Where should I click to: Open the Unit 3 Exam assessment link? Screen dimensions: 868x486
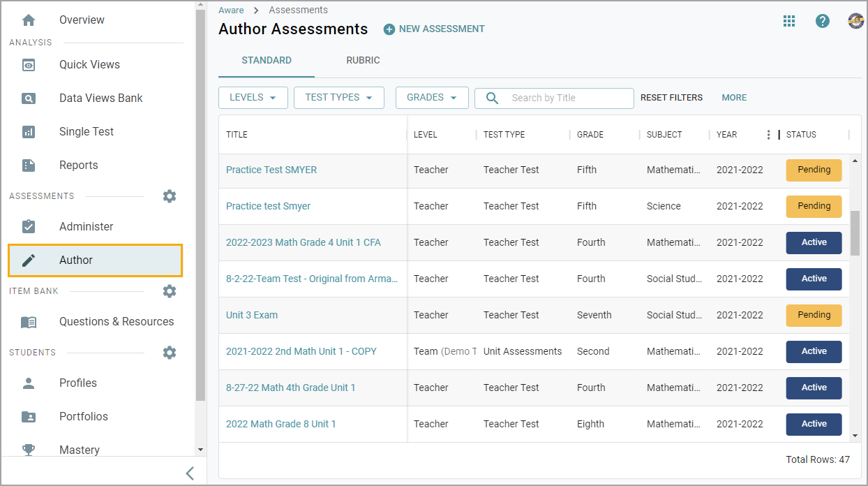pos(252,315)
